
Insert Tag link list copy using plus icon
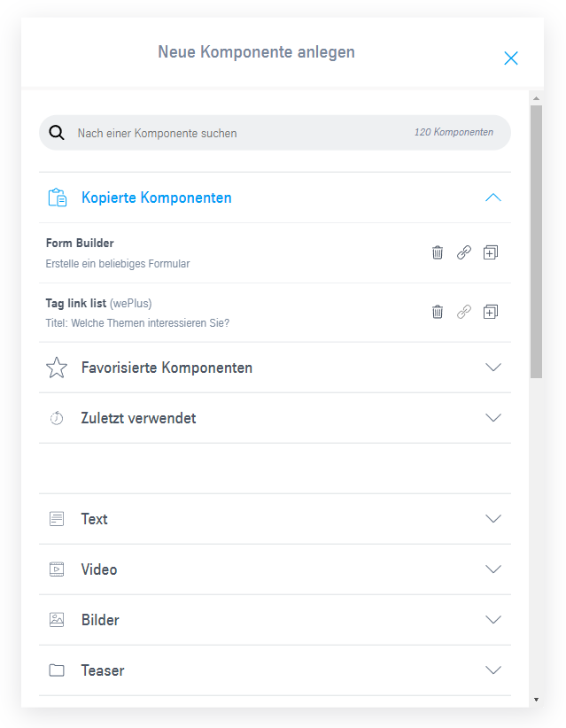click(x=491, y=312)
